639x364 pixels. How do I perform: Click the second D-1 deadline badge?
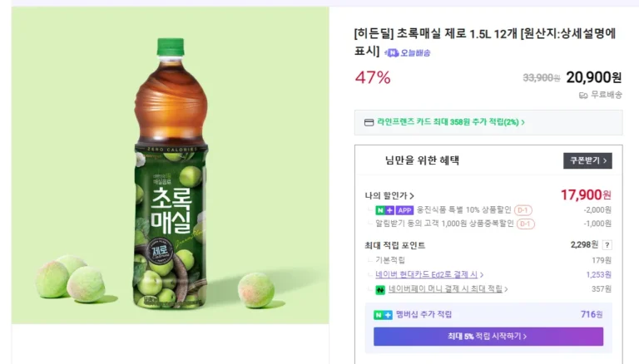(x=525, y=224)
